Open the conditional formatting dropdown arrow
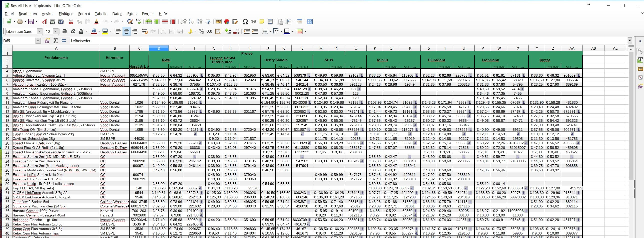Image resolution: width=644 pixels, height=238 pixels. pos(305,32)
